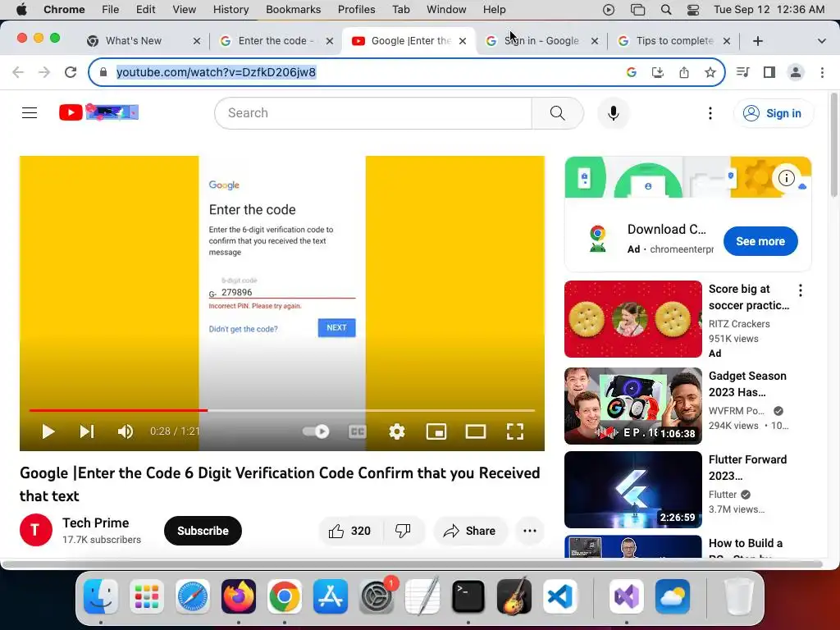The height and width of the screenshot is (630, 840).
Task: Share this video
Action: click(470, 531)
